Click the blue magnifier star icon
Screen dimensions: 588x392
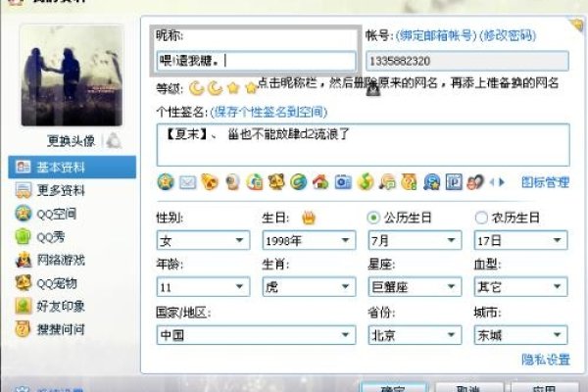431,182
